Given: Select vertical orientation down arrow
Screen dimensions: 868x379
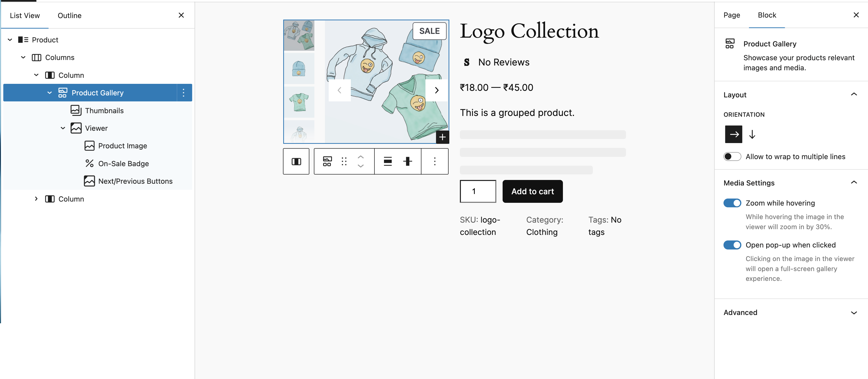Looking at the screenshot, I should pos(752,135).
